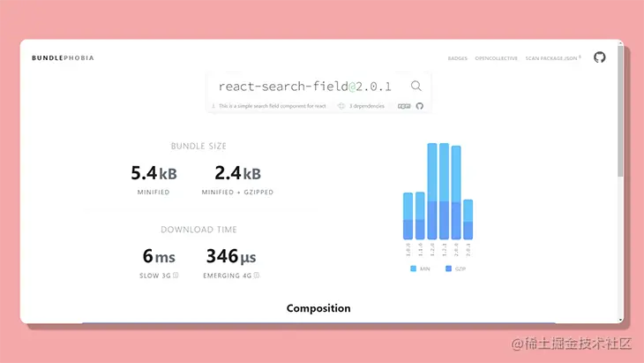Screen dimensions: 644x363
Task: Click the DOWNLOAD TIME heading
Action: tap(198, 230)
